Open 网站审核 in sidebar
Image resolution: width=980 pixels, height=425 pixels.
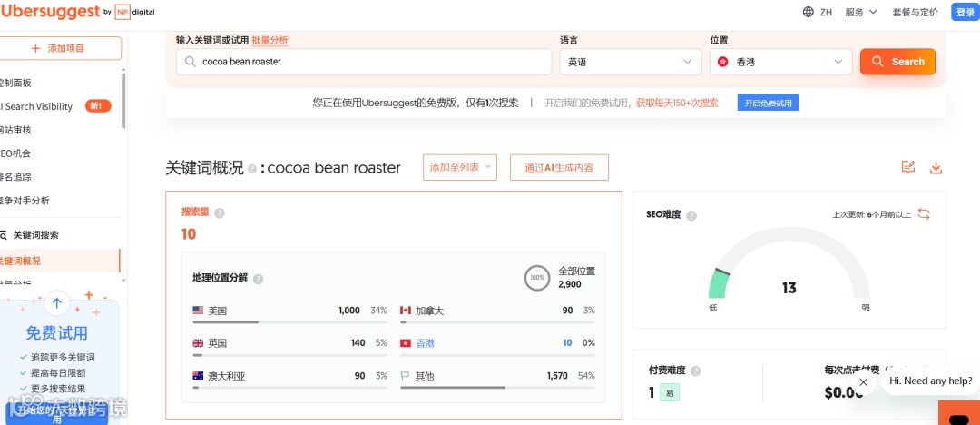point(15,130)
